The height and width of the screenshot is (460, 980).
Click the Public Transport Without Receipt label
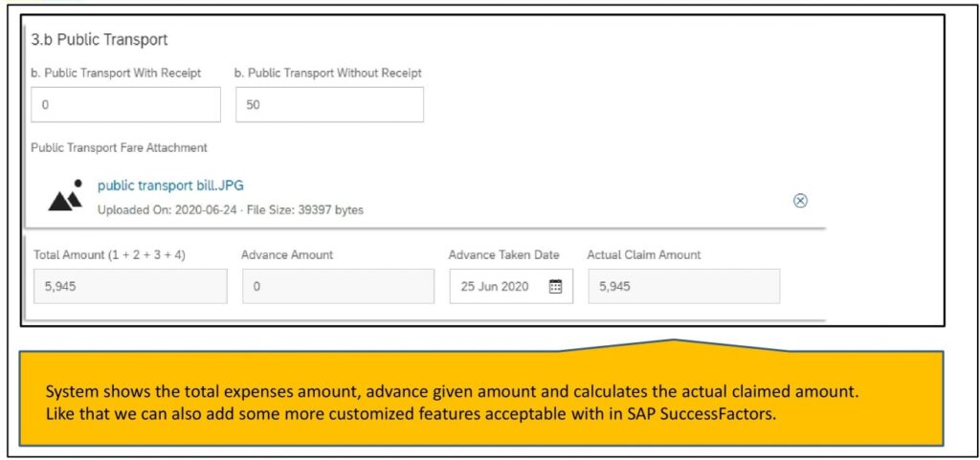(328, 73)
